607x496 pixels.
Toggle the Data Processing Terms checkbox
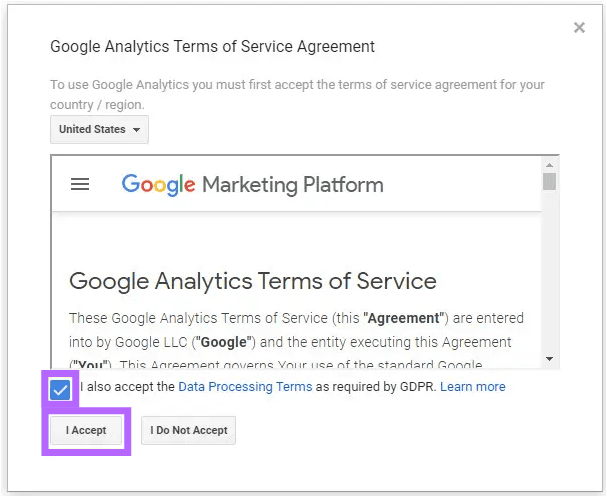pos(60,390)
